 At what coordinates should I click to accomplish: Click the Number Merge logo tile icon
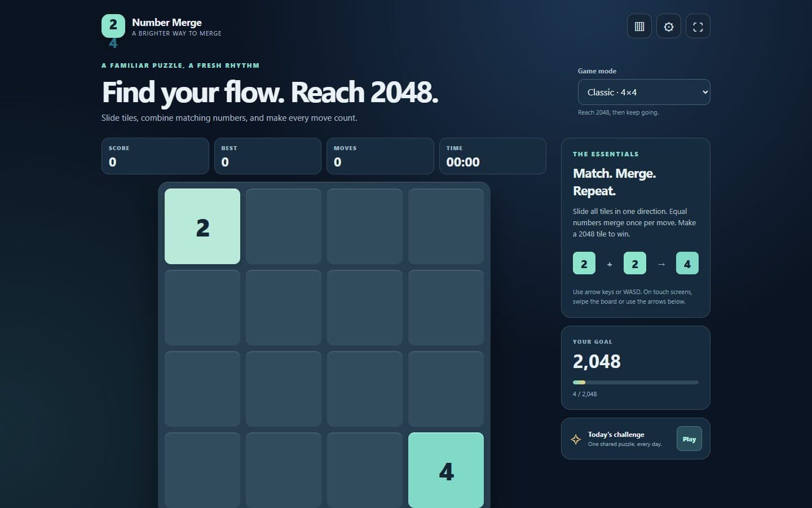click(113, 26)
